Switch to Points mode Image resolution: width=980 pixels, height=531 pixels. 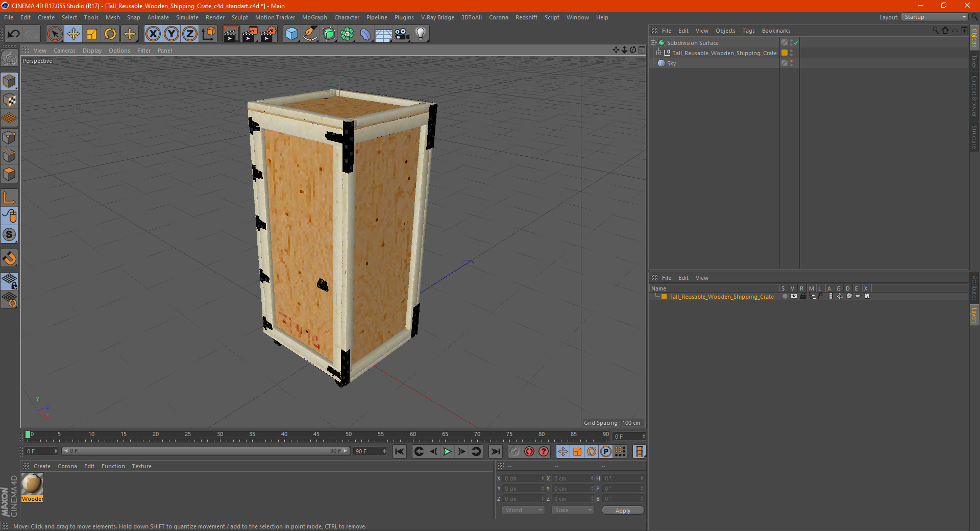[10, 137]
